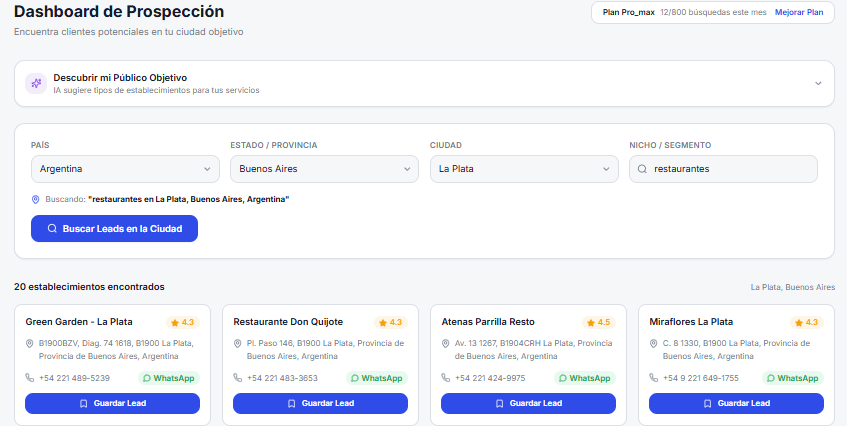Click the location pin icon next to Buscando
The width and height of the screenshot is (847, 426).
coord(36,199)
